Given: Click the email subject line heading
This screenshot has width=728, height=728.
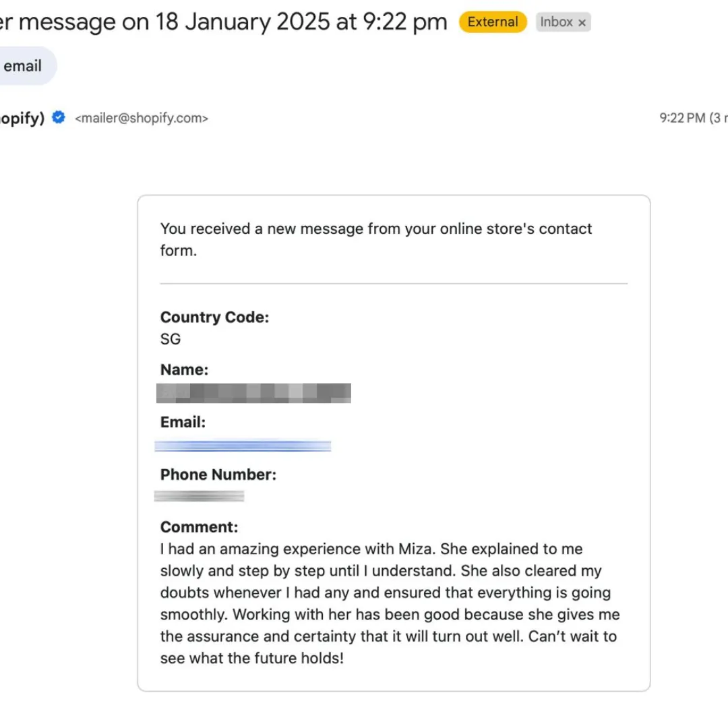Looking at the screenshot, I should click(x=222, y=22).
